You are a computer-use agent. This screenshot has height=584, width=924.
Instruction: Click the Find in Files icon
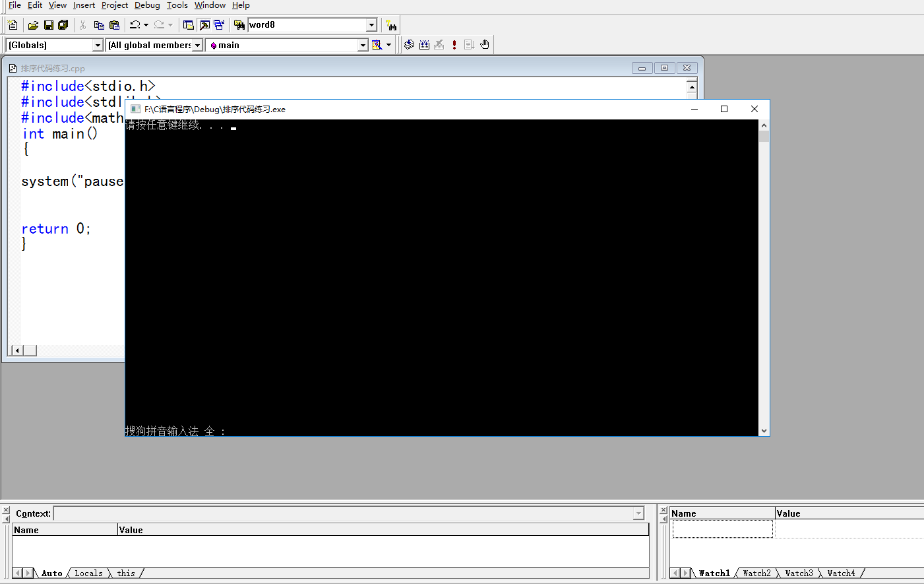(x=239, y=25)
